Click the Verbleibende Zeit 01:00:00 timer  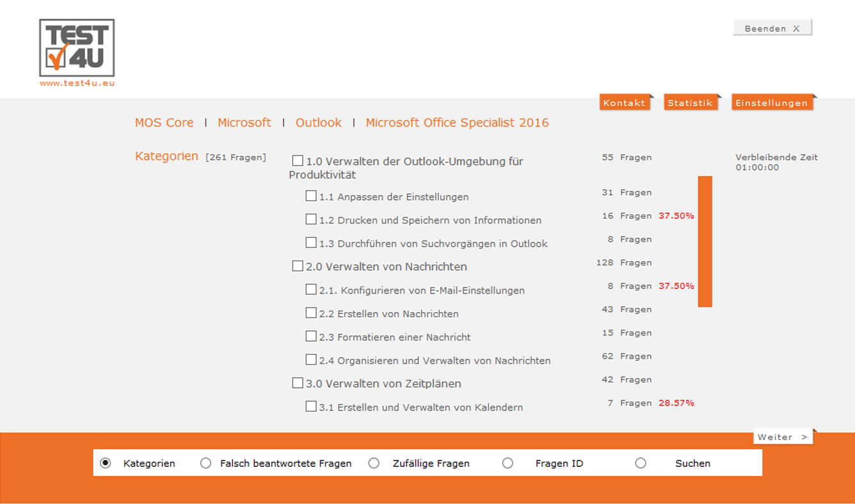[x=776, y=162]
